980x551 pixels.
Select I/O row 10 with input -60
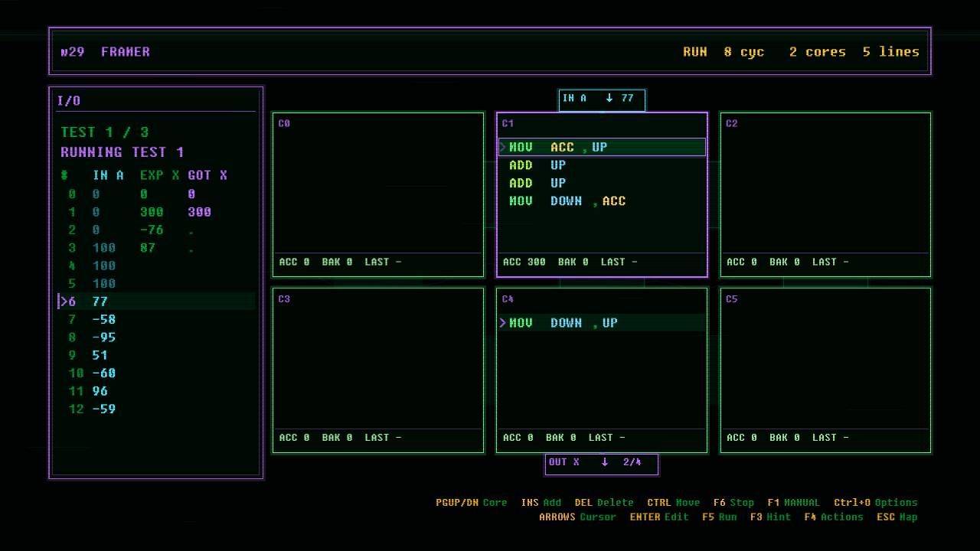point(156,373)
